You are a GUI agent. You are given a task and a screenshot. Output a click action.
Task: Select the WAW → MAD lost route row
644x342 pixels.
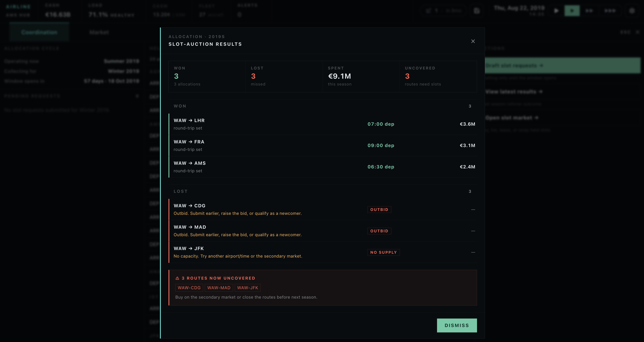point(322,231)
